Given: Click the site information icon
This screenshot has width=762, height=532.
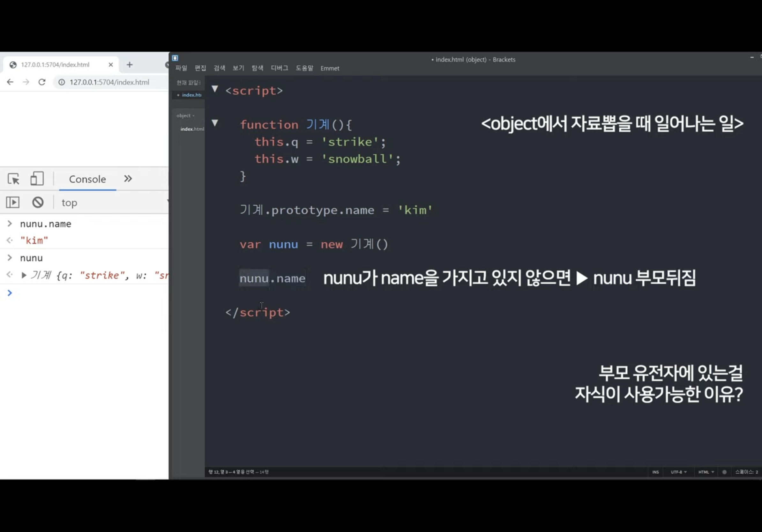Looking at the screenshot, I should [x=62, y=82].
